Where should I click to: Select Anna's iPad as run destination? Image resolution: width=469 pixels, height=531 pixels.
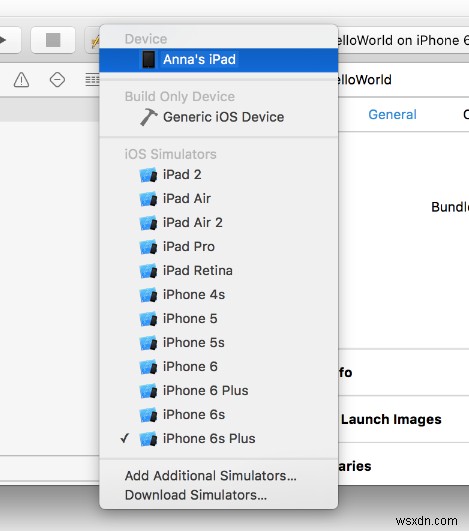218,60
